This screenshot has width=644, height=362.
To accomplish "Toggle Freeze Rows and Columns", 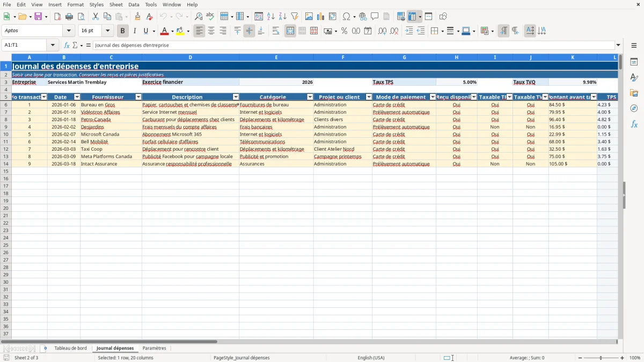I will pos(412,17).
